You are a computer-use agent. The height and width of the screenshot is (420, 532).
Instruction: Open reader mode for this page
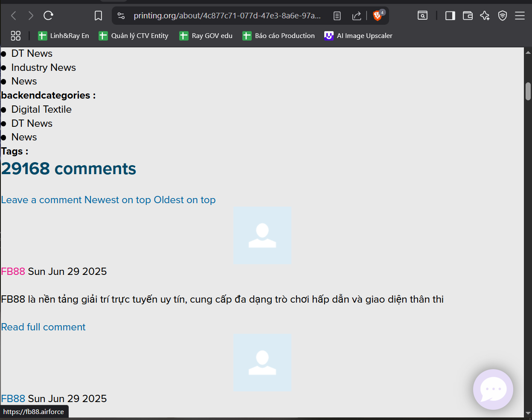point(337,16)
